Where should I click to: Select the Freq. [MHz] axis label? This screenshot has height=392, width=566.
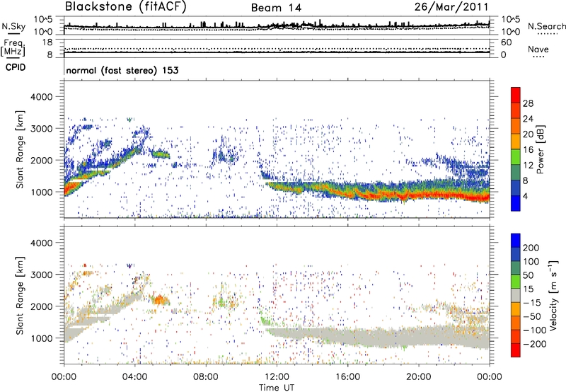13,48
